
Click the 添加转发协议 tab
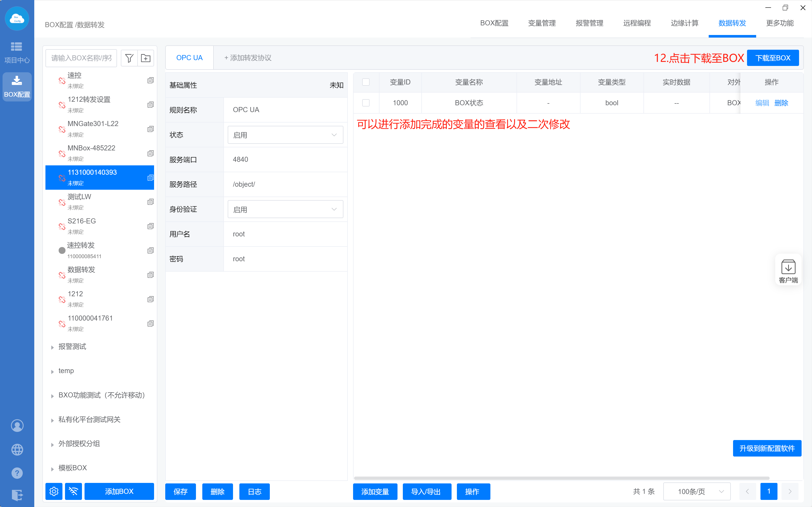click(248, 58)
